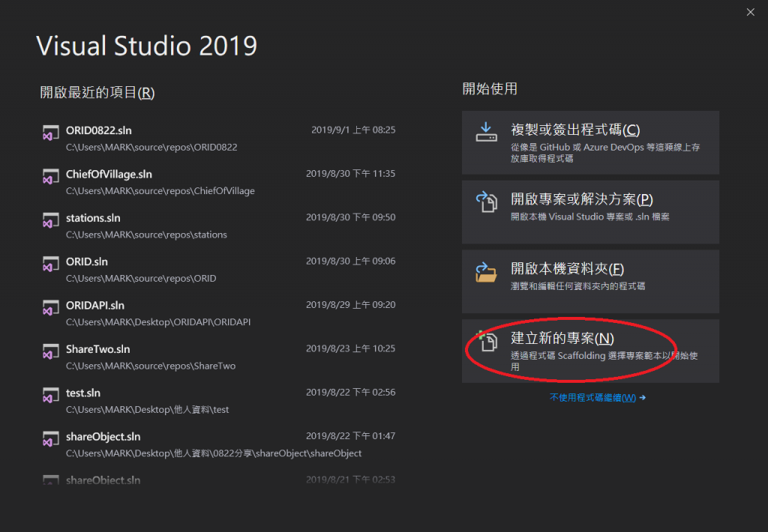Click the solution icon beside stations.sln

50,220
